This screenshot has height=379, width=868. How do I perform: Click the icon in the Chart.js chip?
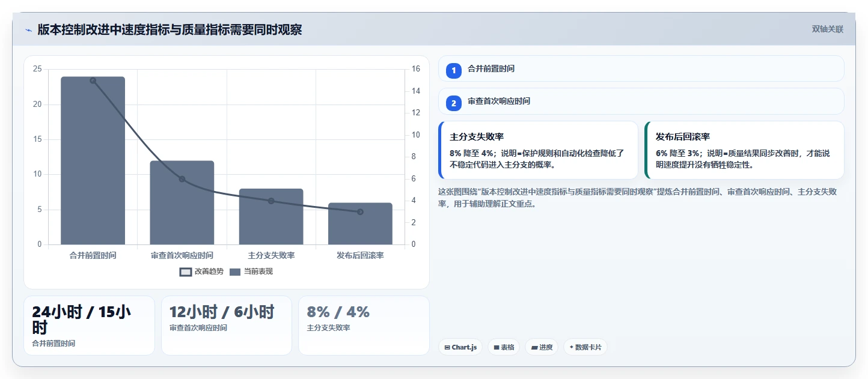(447, 348)
